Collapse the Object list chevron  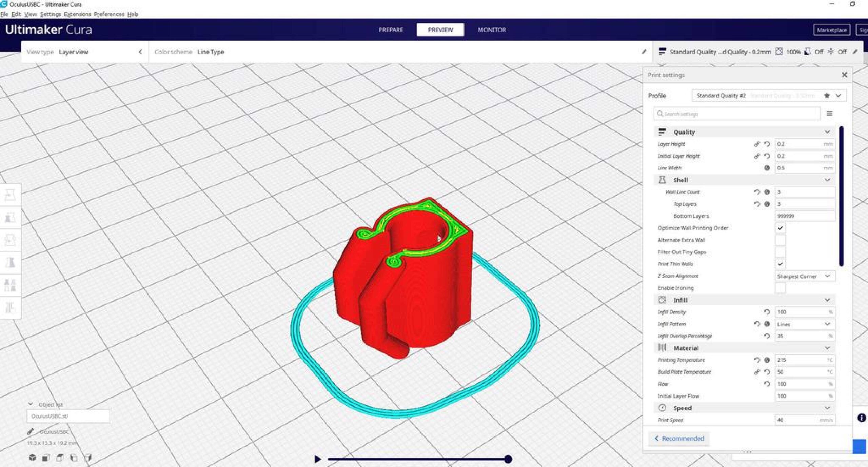tap(31, 404)
